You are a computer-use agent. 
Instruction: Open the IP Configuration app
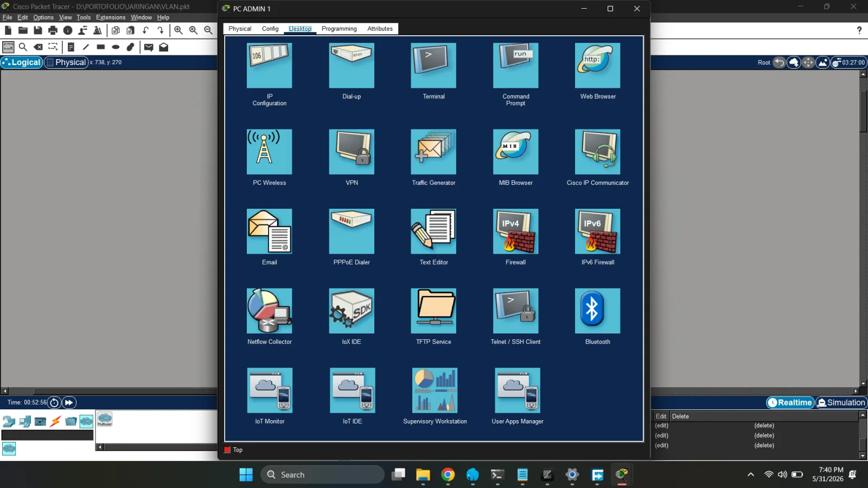tap(269, 66)
